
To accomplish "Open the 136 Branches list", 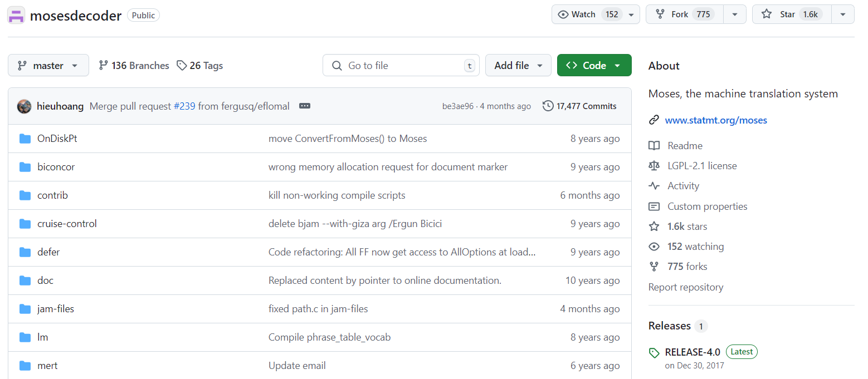I will 134,66.
